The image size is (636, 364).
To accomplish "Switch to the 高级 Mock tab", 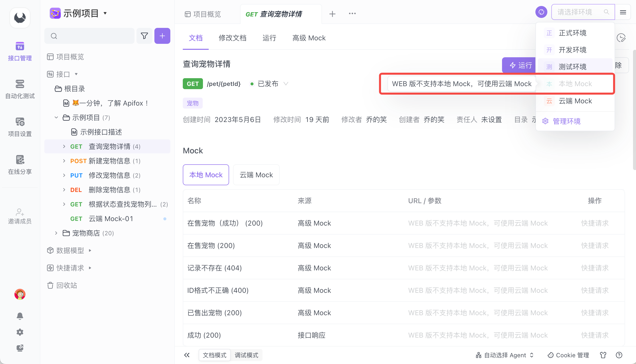I will 309,38.
